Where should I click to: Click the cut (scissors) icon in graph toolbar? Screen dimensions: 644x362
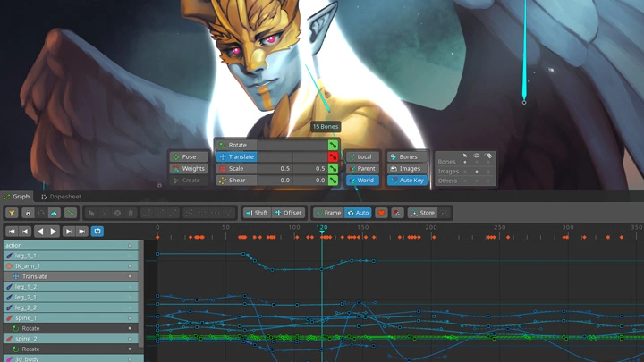pyautogui.click(x=105, y=213)
